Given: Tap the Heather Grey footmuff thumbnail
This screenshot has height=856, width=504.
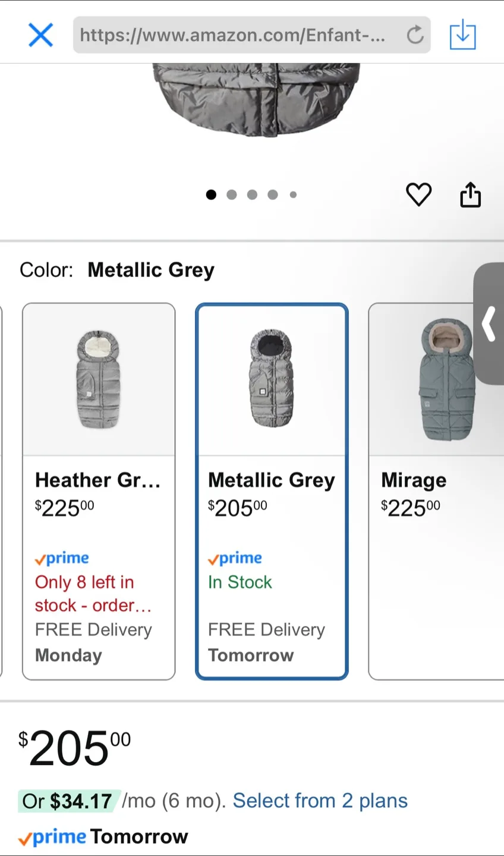Looking at the screenshot, I should coord(99,379).
